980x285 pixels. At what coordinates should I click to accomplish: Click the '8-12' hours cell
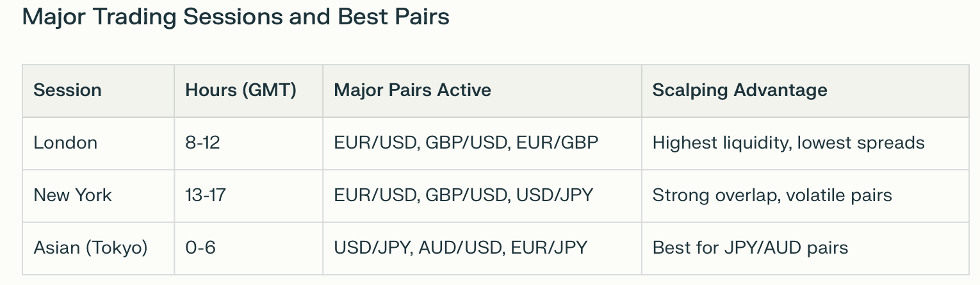click(x=202, y=142)
